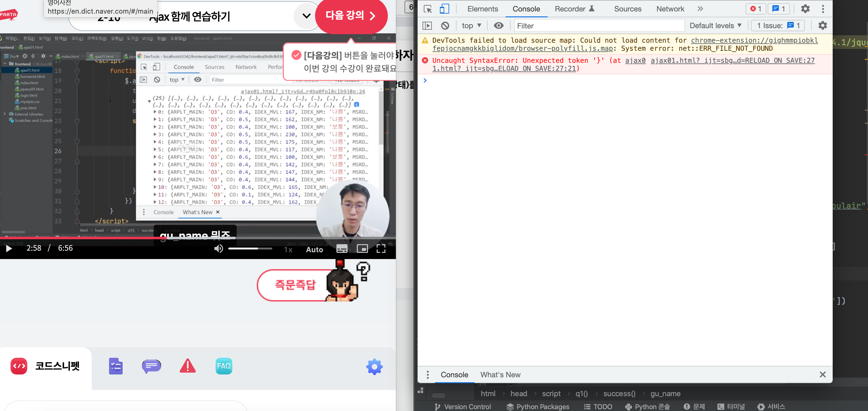Click the PARTA logo
Image resolution: width=868 pixels, height=411 pixels.
click(8, 15)
